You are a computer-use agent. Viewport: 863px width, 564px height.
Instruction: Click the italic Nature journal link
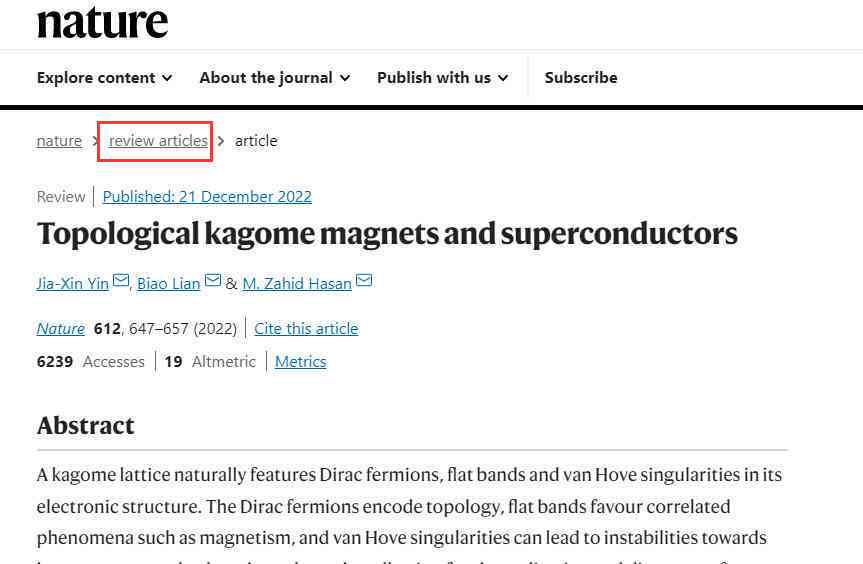(x=61, y=328)
